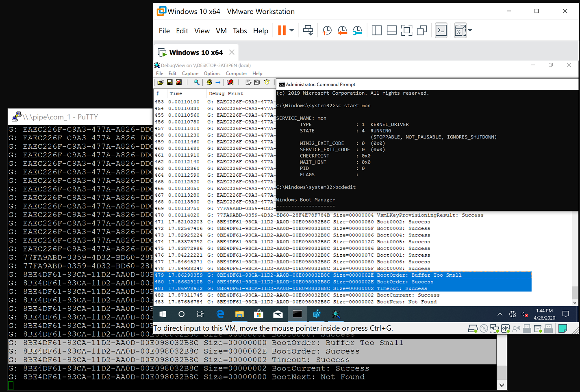
Task: Click the VMware CD/DVD device status icon
Action: (484, 329)
